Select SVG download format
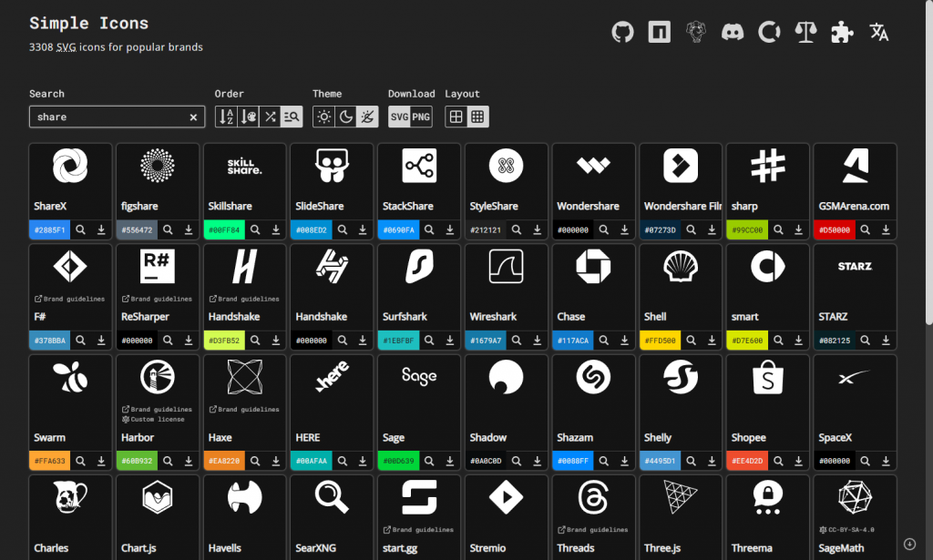 pos(399,117)
